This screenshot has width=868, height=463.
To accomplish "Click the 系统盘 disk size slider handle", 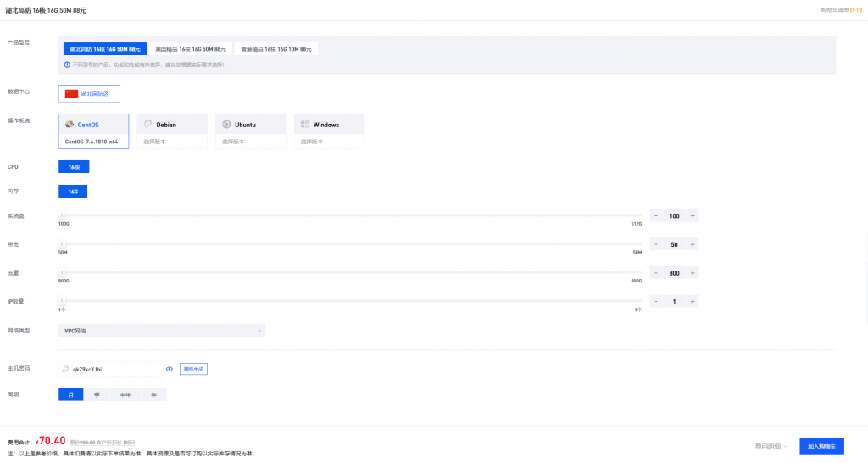I will coord(62,216).
